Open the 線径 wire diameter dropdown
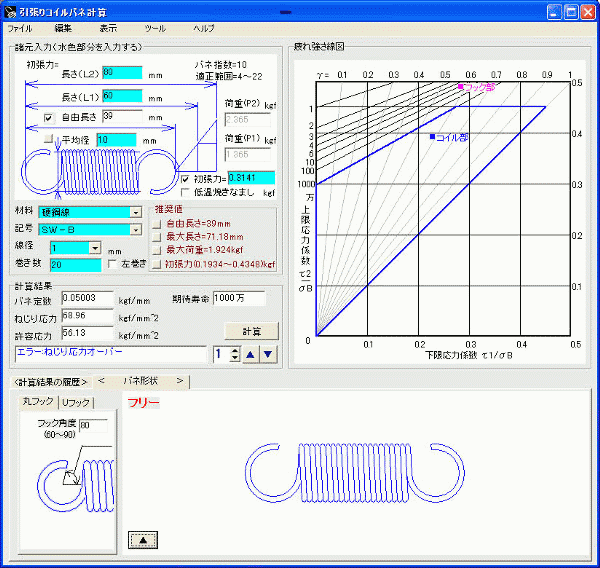The image size is (600, 568). [x=94, y=247]
